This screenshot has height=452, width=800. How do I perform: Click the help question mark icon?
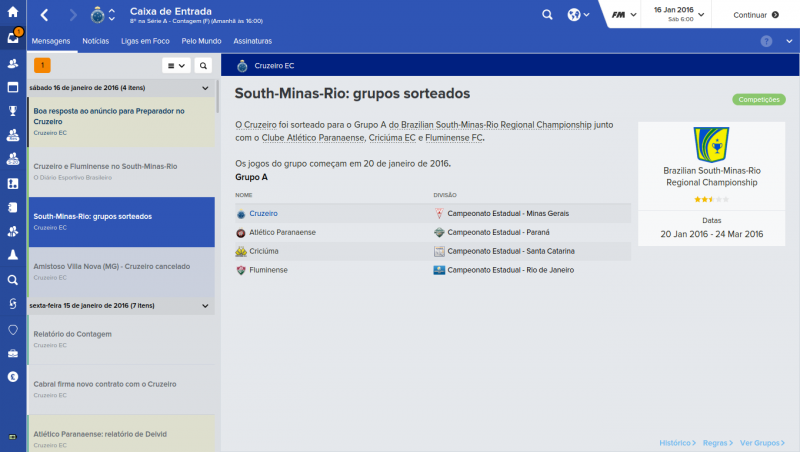[766, 41]
